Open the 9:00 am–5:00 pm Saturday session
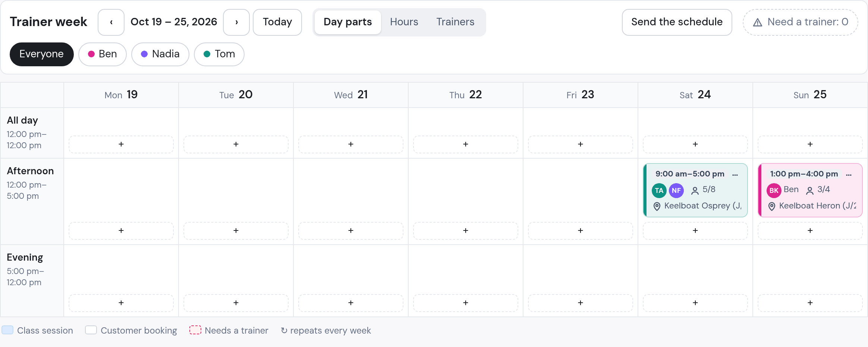The width and height of the screenshot is (868, 347). 695,190
